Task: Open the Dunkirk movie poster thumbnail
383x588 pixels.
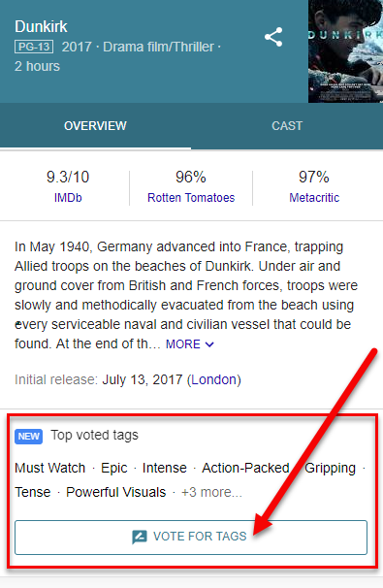Action: pos(345,51)
